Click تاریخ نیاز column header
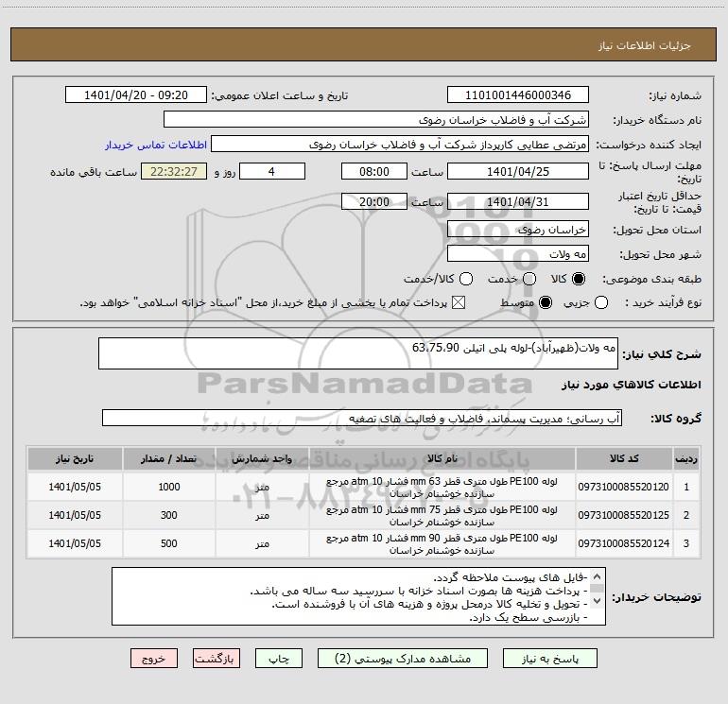This screenshot has width=728, height=704. [75, 459]
